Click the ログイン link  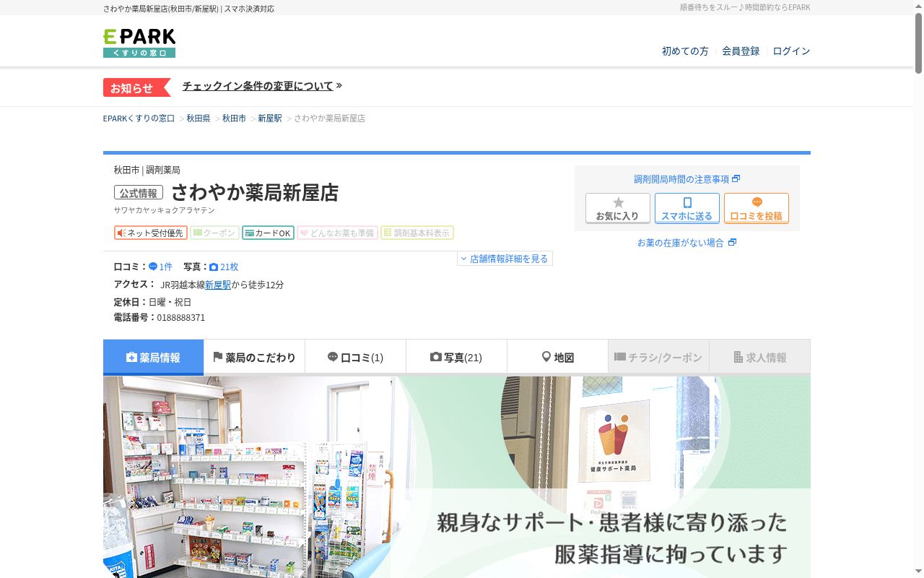pyautogui.click(x=791, y=51)
